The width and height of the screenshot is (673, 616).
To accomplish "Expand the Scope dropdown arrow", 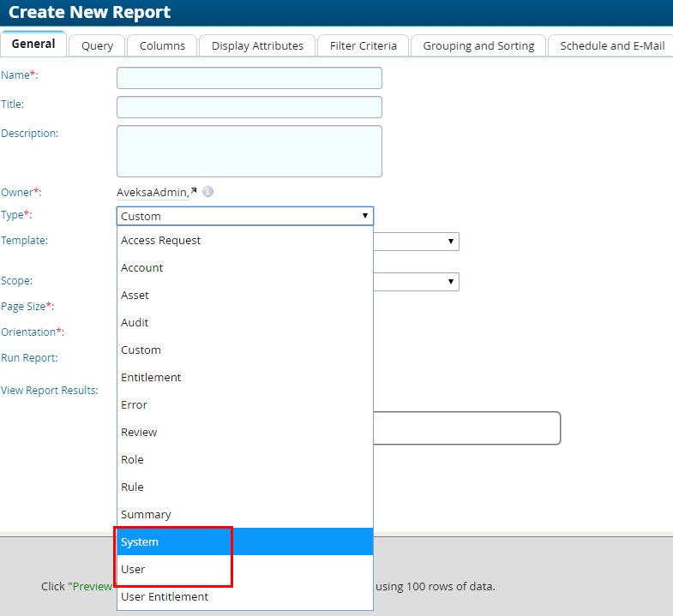I will pyautogui.click(x=451, y=281).
